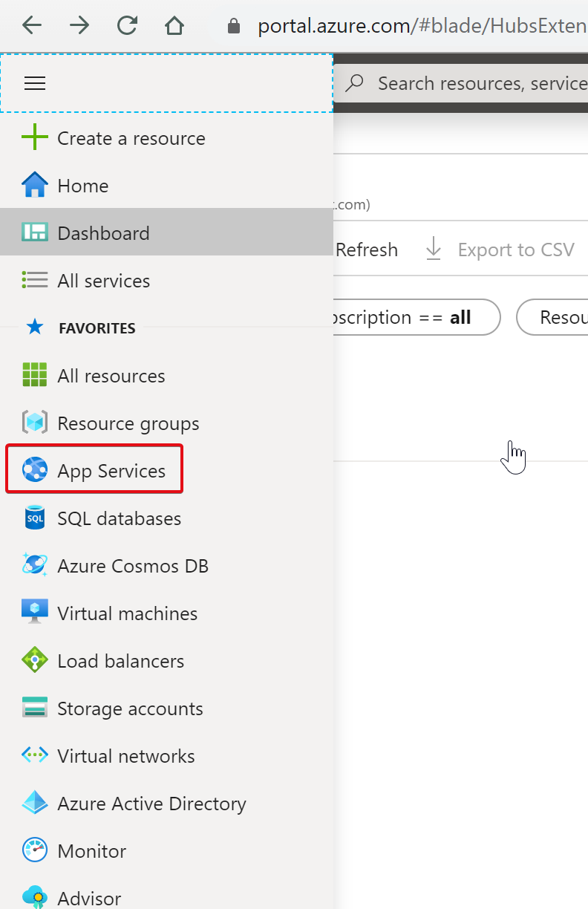The image size is (588, 909).
Task: Open the Home icon in sidebar
Action: click(x=35, y=186)
